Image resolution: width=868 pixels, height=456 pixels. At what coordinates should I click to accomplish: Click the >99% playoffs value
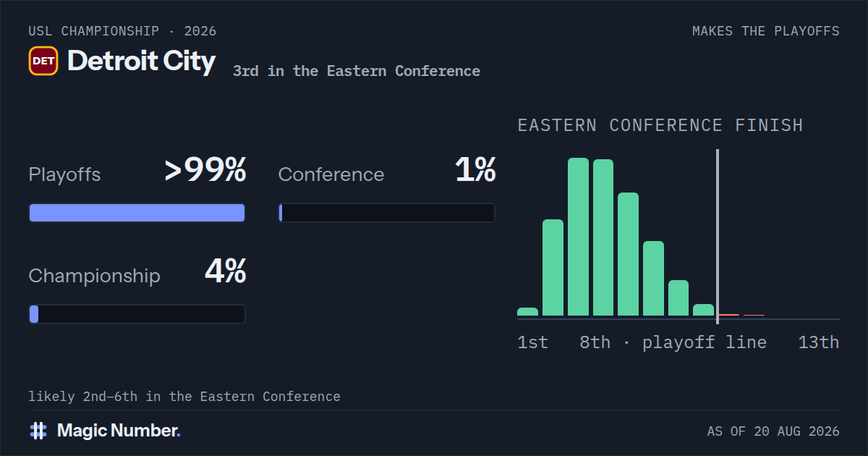(x=205, y=170)
